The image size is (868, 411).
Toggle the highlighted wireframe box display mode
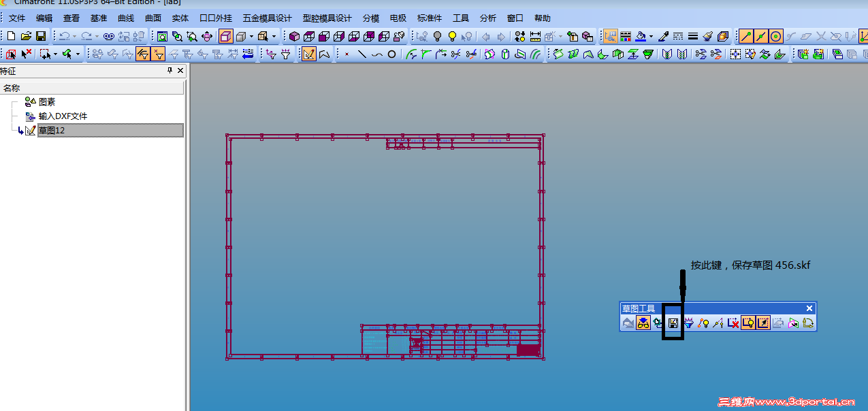(x=226, y=36)
